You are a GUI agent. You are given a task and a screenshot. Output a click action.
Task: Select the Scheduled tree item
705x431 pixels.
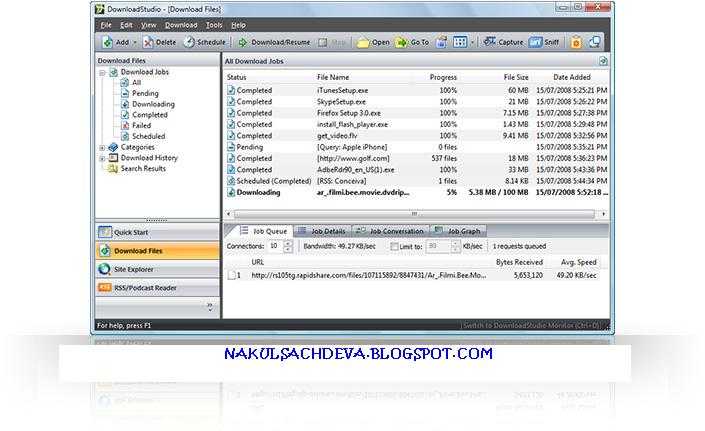(x=148, y=136)
